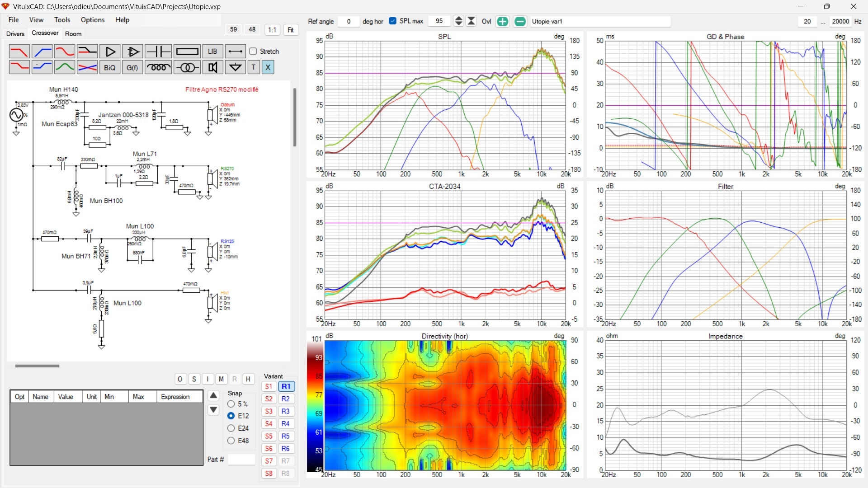
Task: Recall variant with the R2 button
Action: 286,399
